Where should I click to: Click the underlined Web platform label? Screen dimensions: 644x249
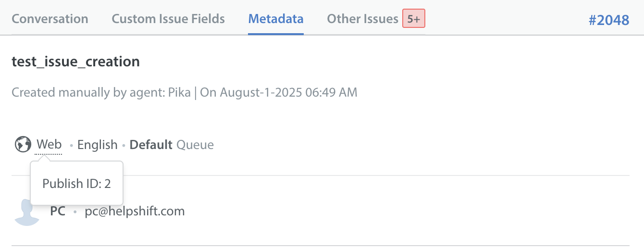coord(49,145)
